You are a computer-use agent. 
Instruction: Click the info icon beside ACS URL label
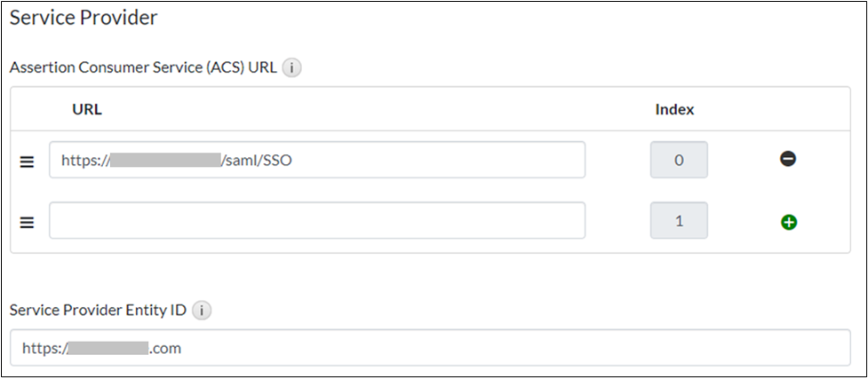[292, 67]
